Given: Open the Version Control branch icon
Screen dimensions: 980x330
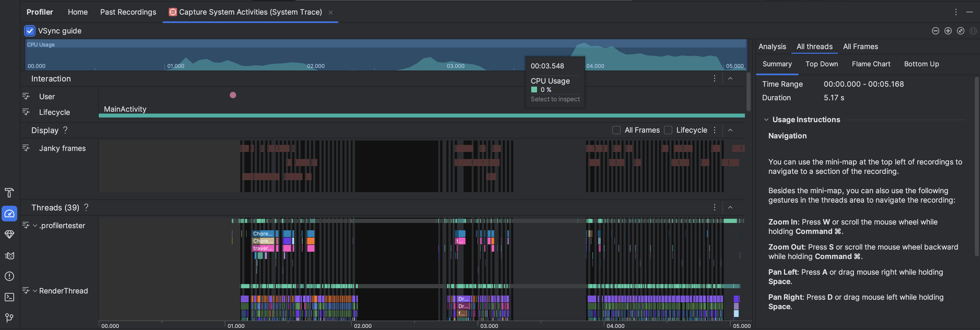Looking at the screenshot, I should 9,317.
